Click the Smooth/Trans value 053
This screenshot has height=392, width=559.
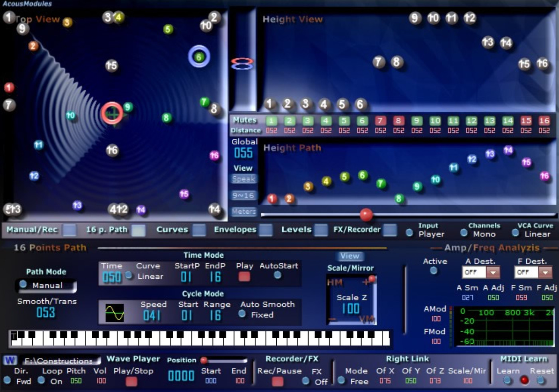pos(46,313)
